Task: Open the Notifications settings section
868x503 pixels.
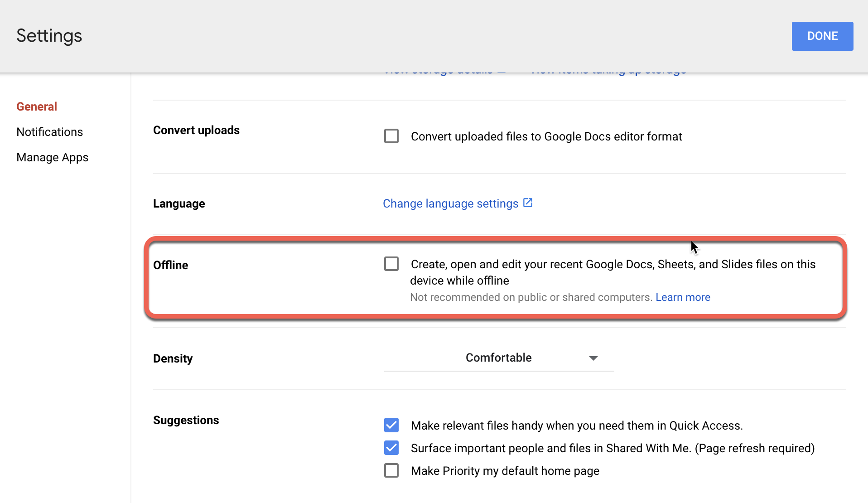Action: tap(50, 132)
